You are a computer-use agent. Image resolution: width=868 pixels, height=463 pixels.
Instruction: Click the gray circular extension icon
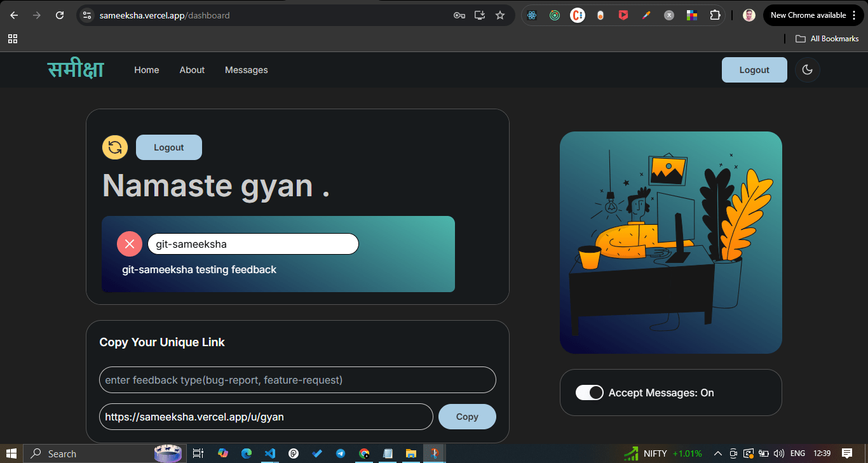coord(669,15)
